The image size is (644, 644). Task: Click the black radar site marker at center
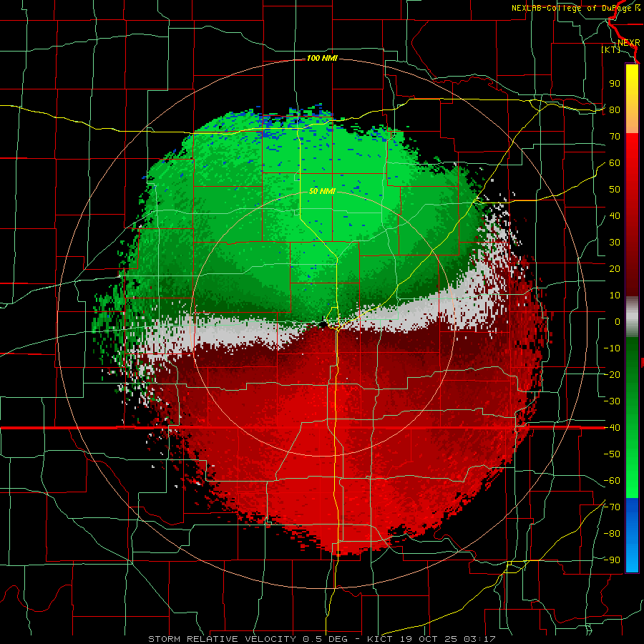click(x=323, y=324)
